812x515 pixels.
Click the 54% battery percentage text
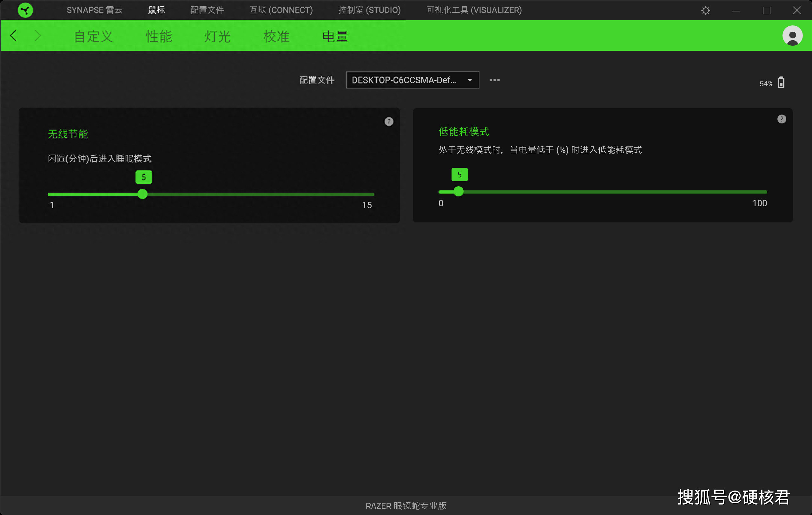coord(766,84)
